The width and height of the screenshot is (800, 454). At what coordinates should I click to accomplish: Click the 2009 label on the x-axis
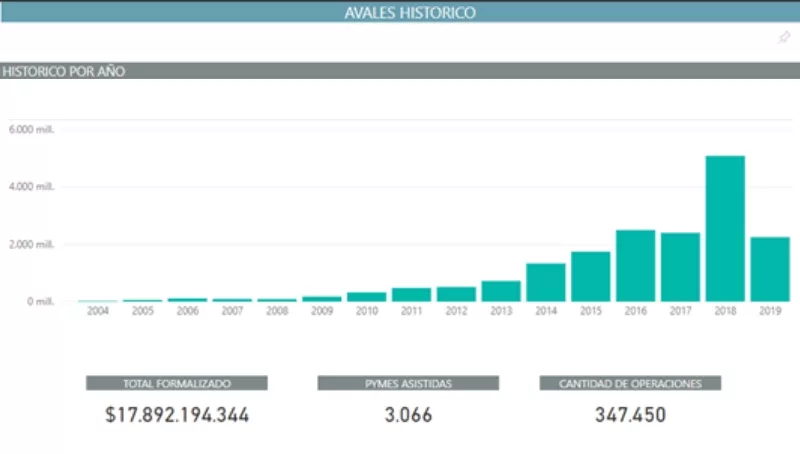click(322, 311)
